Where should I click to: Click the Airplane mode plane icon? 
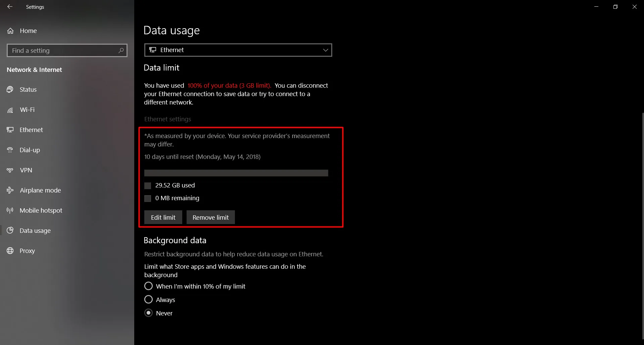(10, 190)
